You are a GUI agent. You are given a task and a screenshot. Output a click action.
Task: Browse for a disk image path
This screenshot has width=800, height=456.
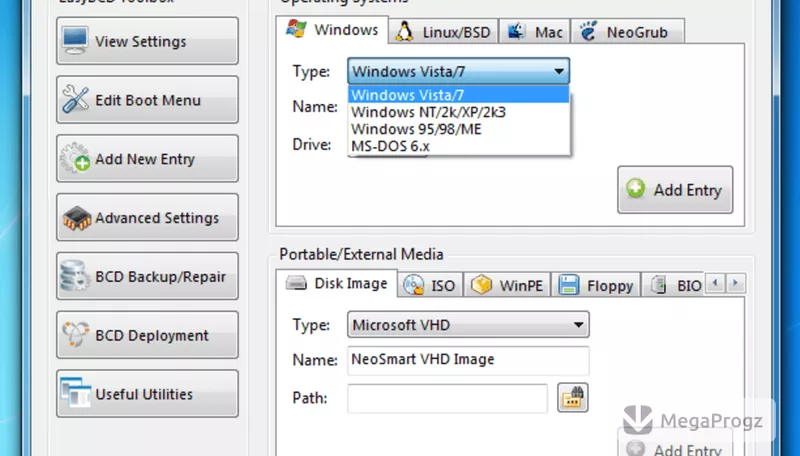tap(572, 397)
